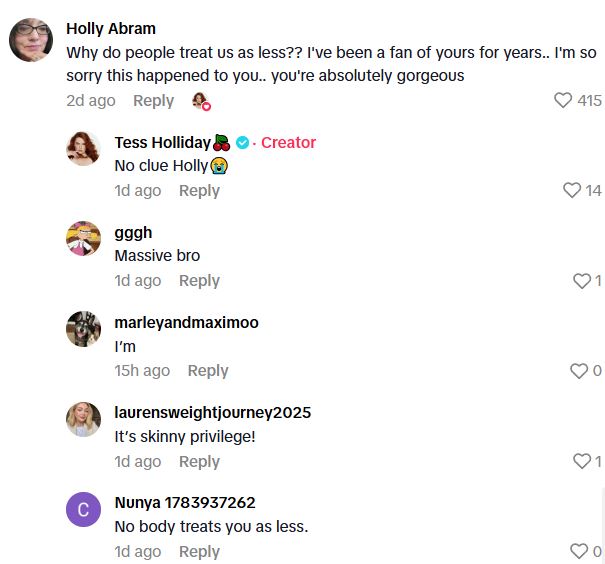Reply to Holly Abram's comment

[x=153, y=100]
